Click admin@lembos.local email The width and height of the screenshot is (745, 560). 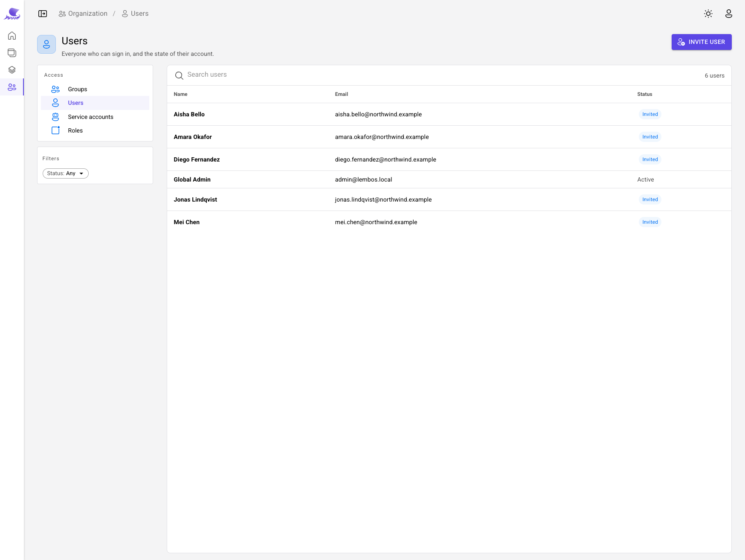pyautogui.click(x=363, y=179)
